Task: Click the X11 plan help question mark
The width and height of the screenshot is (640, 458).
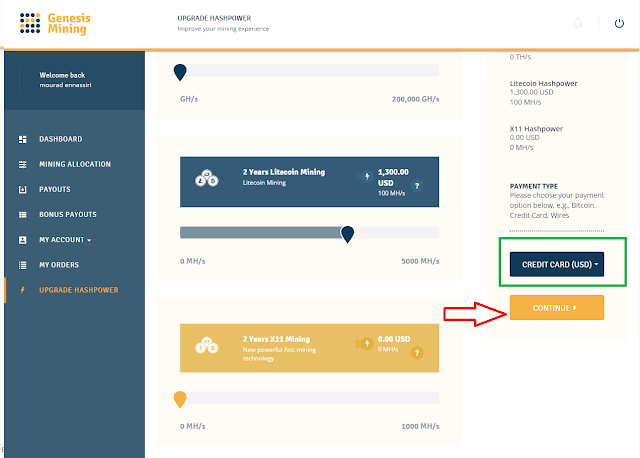Action: coord(417,353)
